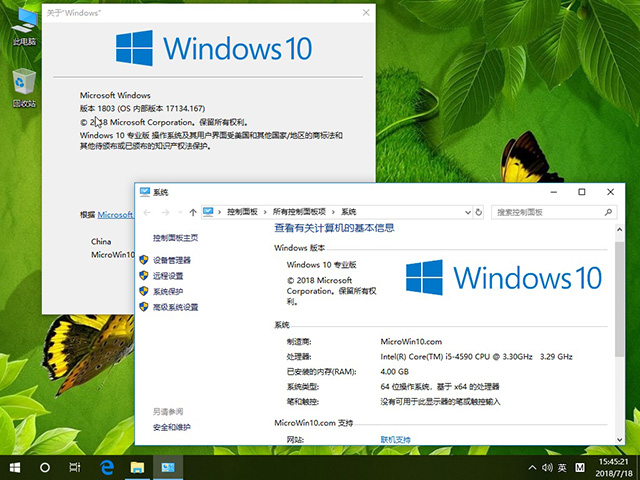
Task: Open Cortana search circle on taskbar
Action: 45,467
